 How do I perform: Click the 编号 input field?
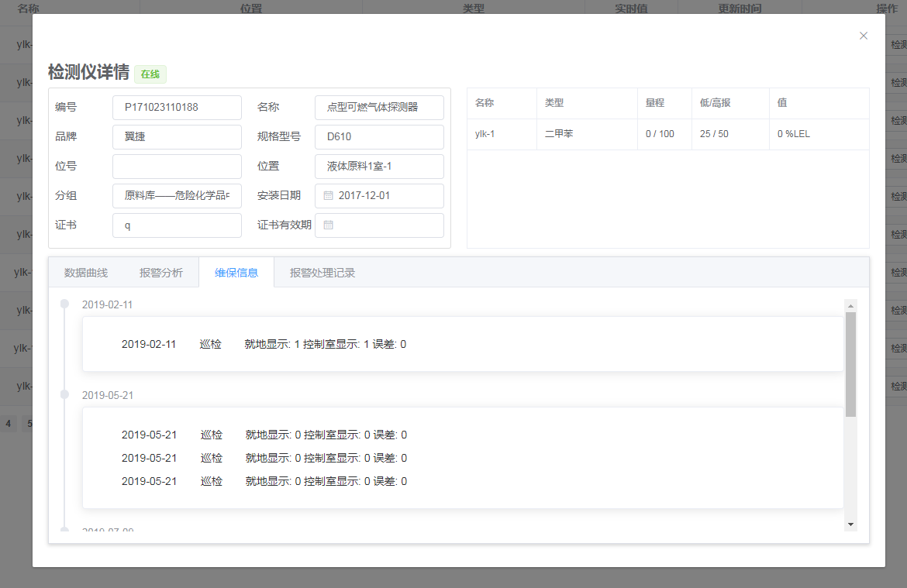(x=177, y=108)
